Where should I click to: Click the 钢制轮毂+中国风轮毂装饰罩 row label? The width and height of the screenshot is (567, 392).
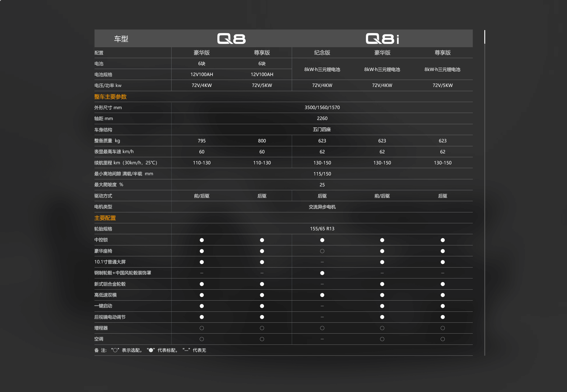pyautogui.click(x=123, y=273)
